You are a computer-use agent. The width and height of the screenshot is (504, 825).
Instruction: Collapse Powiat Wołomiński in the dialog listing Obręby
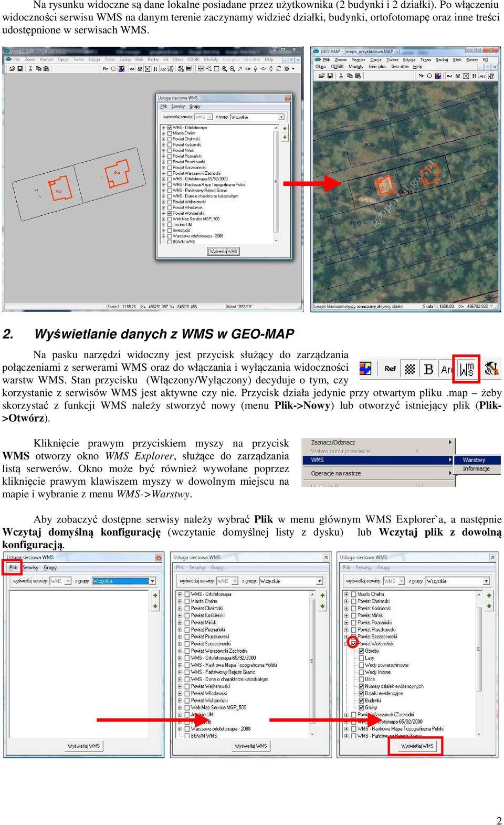pyautogui.click(x=346, y=643)
